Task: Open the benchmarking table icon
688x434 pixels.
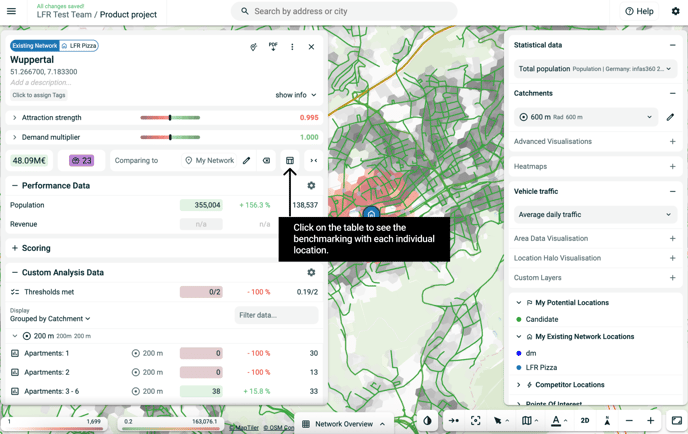Action: (290, 161)
